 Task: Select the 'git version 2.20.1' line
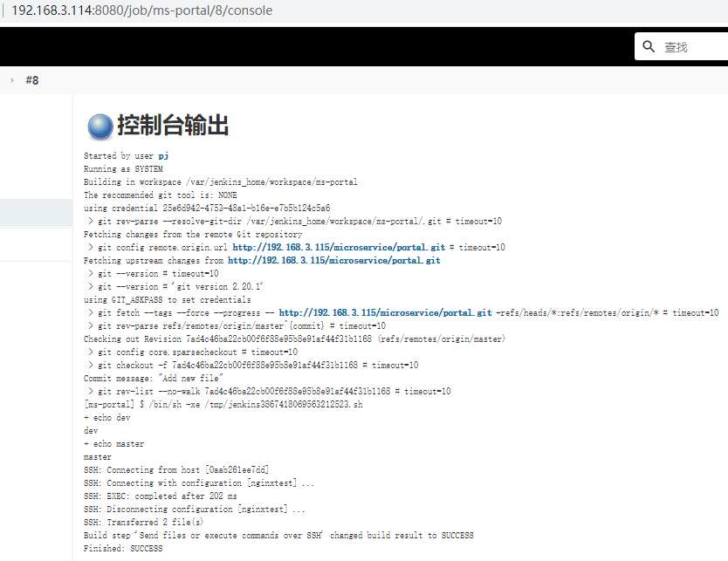coord(175,287)
